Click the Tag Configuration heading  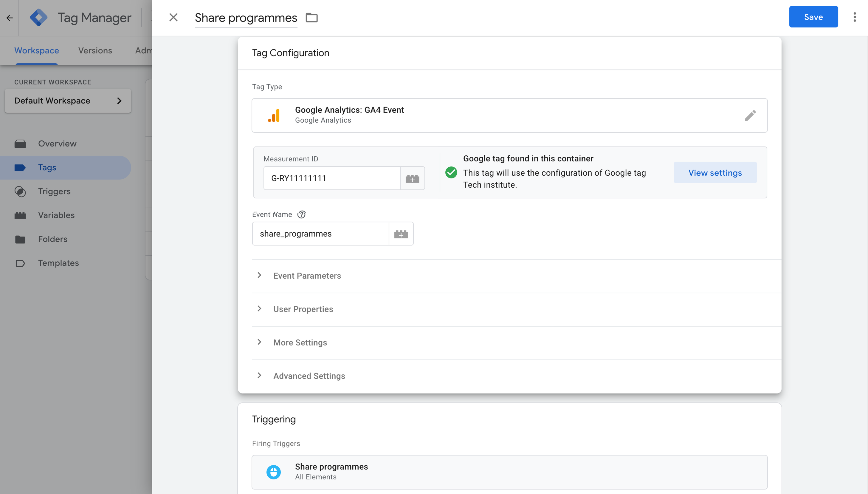[291, 53]
